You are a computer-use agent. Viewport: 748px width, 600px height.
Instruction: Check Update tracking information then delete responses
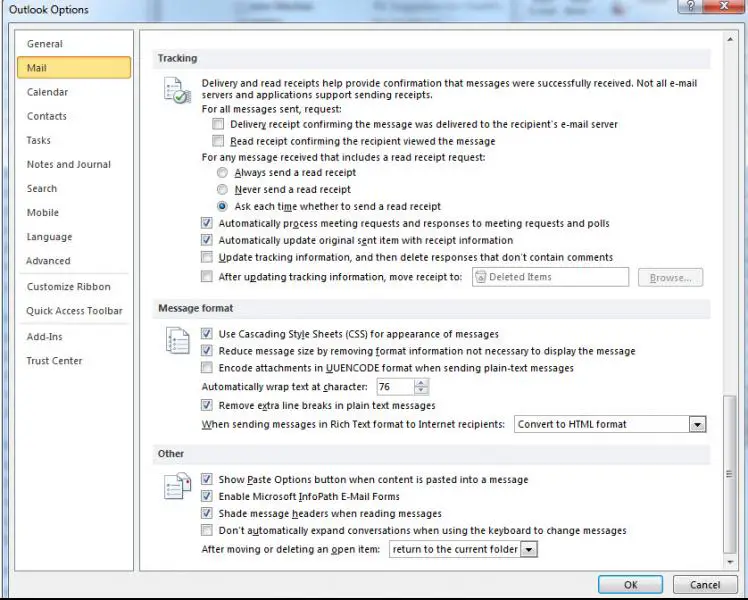coord(207,257)
